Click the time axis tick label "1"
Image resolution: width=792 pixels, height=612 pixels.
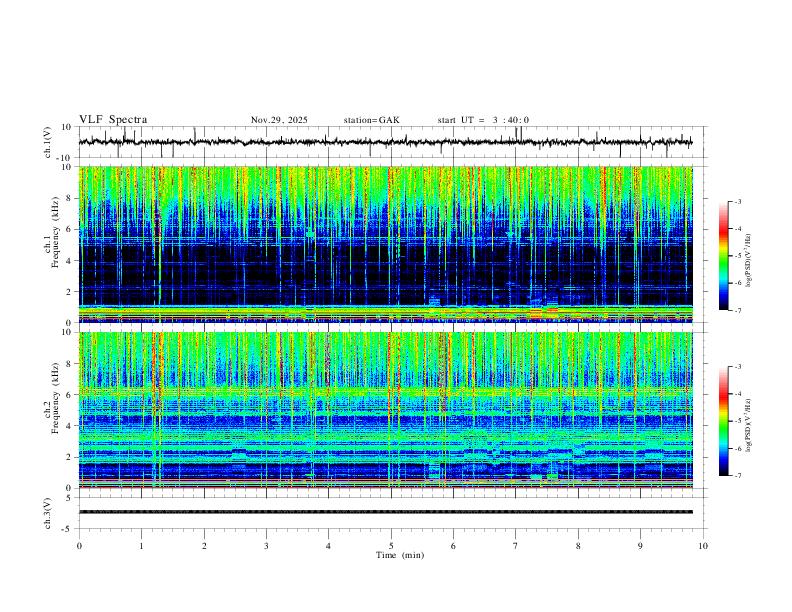tap(141, 546)
